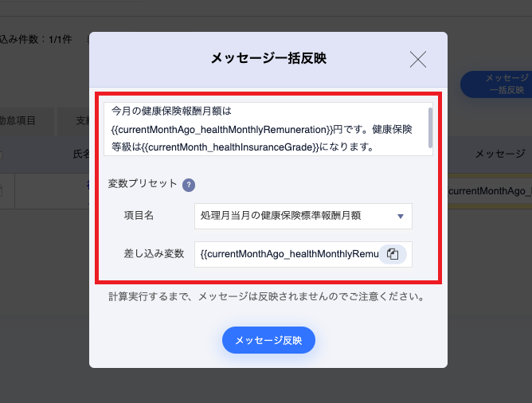Click the メッセージ一括反映 dialog title
Screen dimensions: 532x403
pyautogui.click(x=268, y=58)
